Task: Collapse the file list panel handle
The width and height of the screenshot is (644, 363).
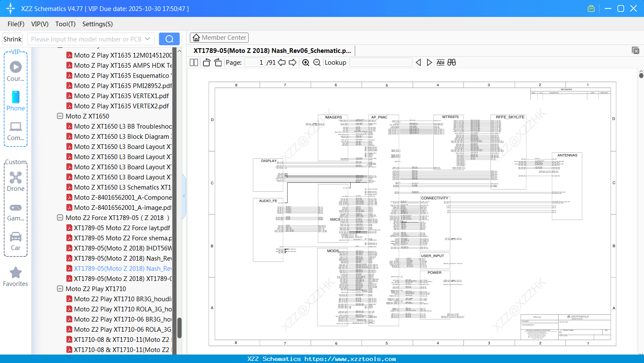Action: coord(184,195)
